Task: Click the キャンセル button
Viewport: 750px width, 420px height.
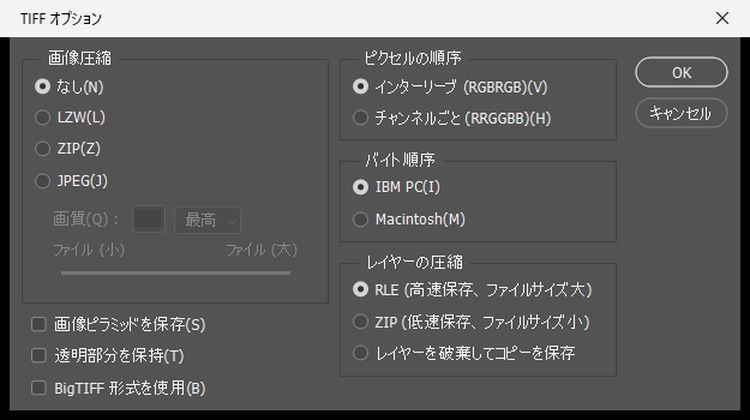Action: (682, 113)
